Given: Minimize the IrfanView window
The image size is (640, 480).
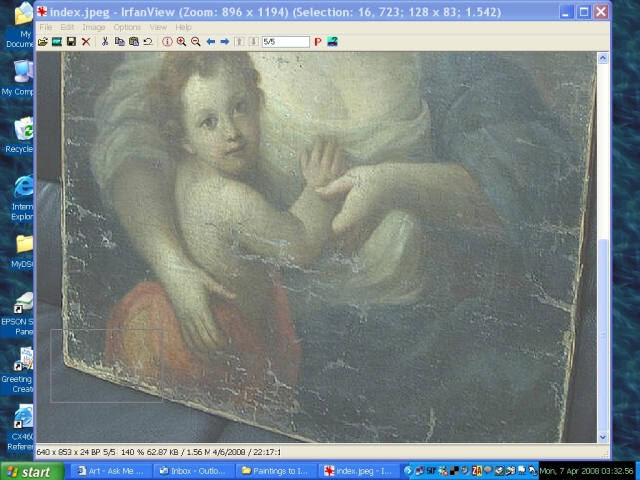Looking at the screenshot, I should tap(565, 12).
